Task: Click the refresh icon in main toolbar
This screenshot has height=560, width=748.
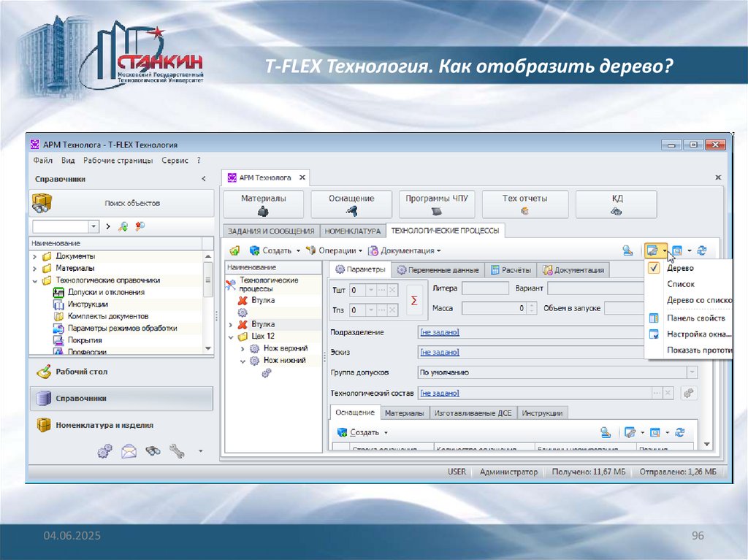Action: point(702,250)
